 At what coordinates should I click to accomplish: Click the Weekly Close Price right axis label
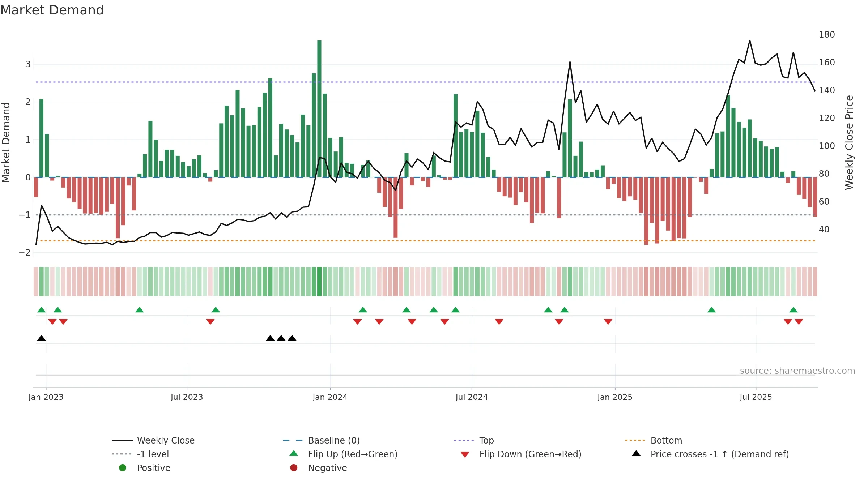tap(849, 142)
